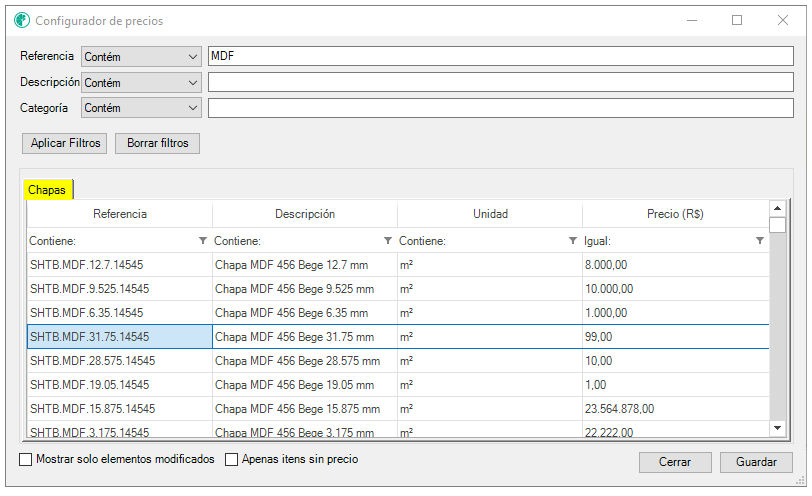Switch to the Chapas tab
Viewport: 812px width, 496px height.
pos(47,190)
